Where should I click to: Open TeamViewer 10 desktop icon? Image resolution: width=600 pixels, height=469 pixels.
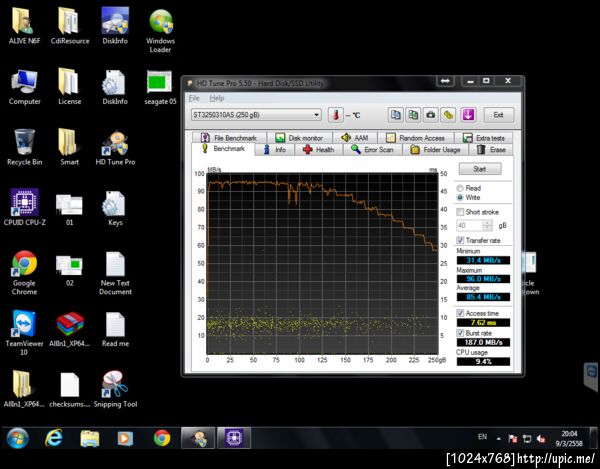[24, 333]
